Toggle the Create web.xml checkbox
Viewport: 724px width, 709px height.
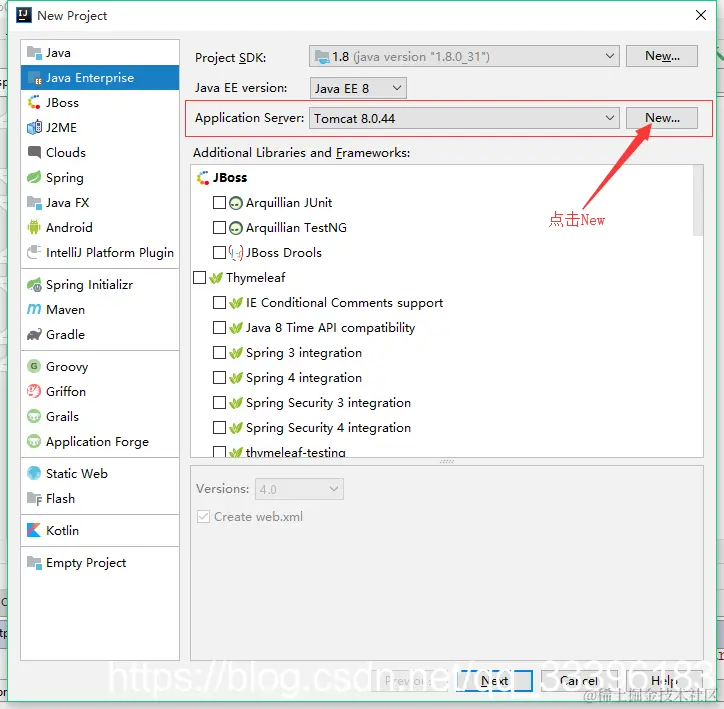203,516
